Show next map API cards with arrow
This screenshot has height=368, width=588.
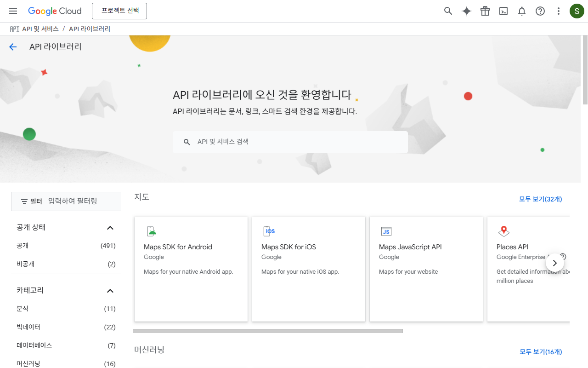tap(554, 263)
